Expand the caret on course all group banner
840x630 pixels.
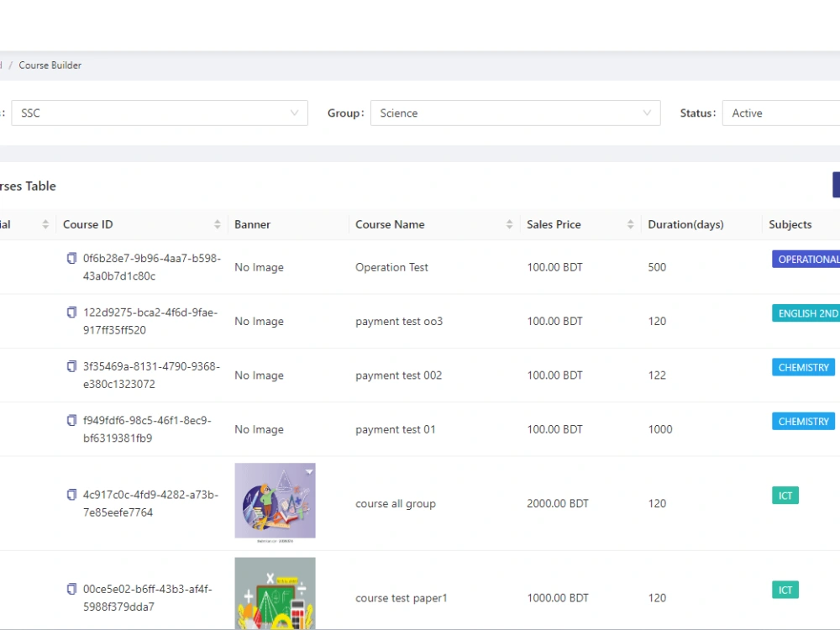pos(309,472)
